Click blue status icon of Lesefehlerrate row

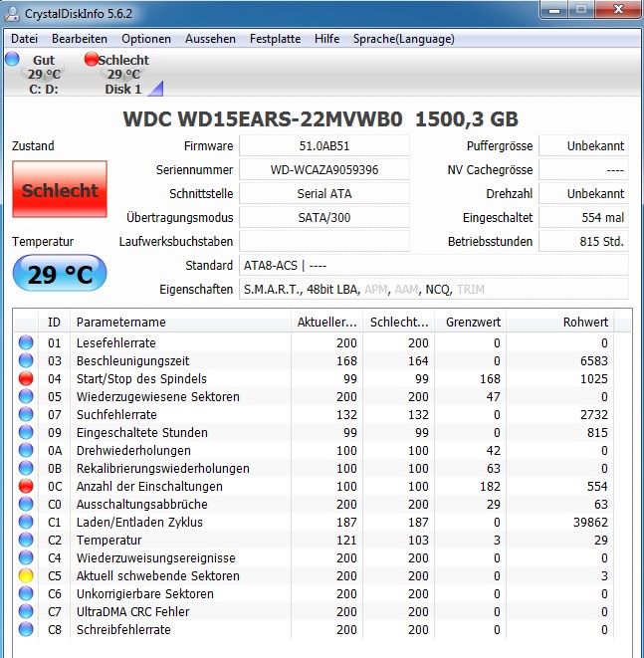point(26,342)
